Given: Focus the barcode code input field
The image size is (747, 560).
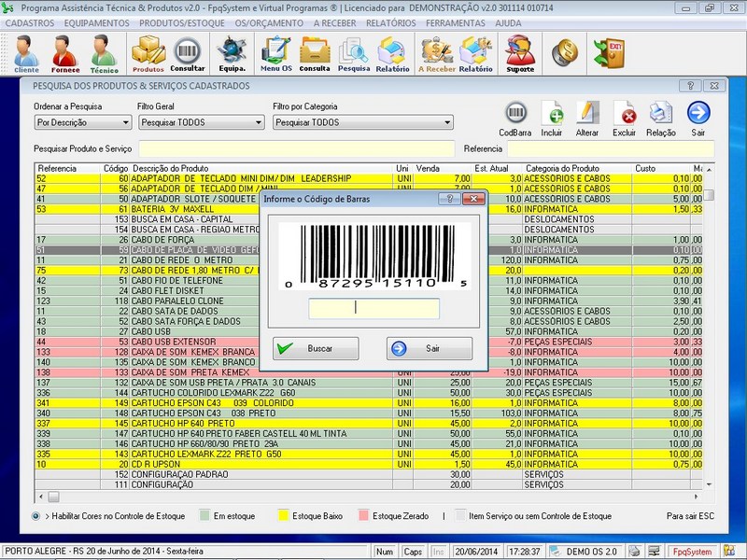Looking at the screenshot, I should click(374, 309).
